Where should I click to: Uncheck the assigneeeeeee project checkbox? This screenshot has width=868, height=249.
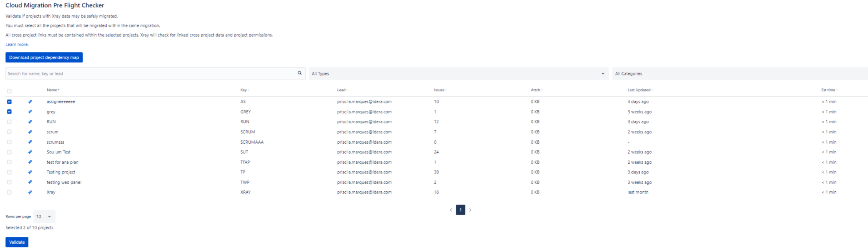coord(9,102)
